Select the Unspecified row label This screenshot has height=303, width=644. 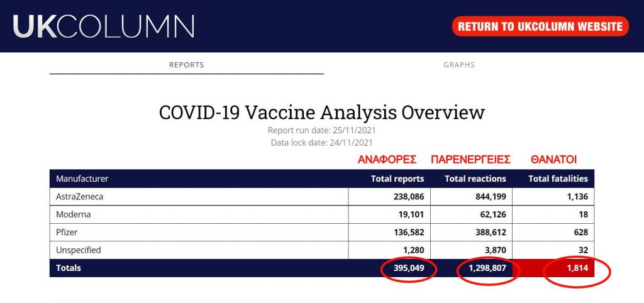[79, 250]
